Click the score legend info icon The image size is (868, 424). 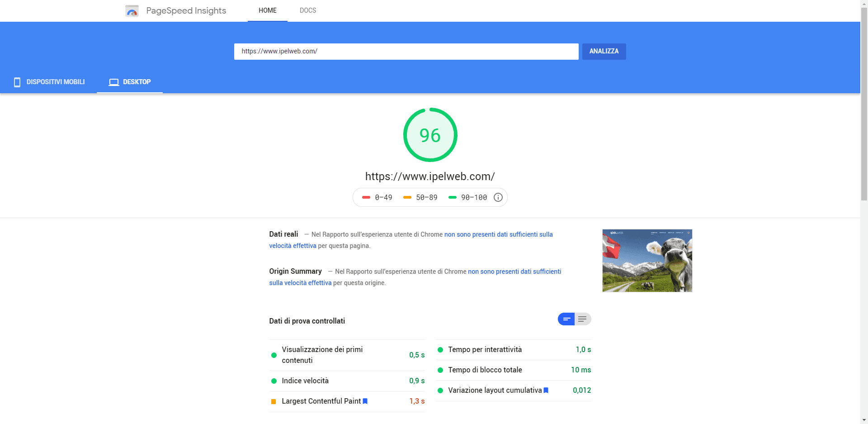[x=498, y=197]
